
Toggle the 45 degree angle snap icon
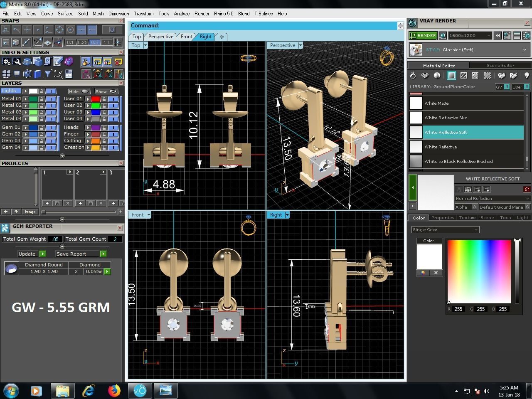point(37,42)
